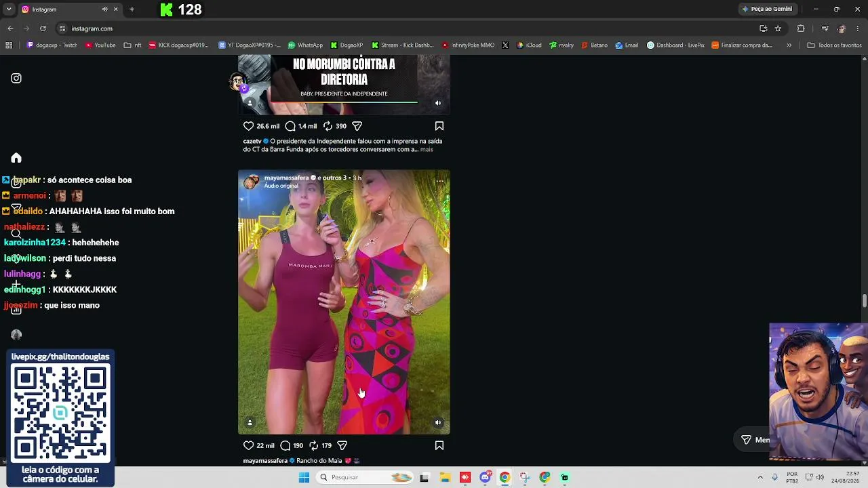Repost the mayamassafera post showing 179 reposts

coord(313,445)
